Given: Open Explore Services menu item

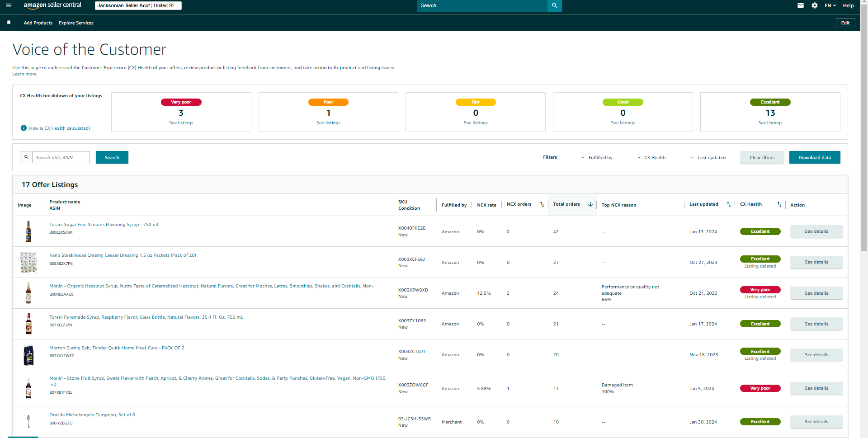Looking at the screenshot, I should point(76,23).
